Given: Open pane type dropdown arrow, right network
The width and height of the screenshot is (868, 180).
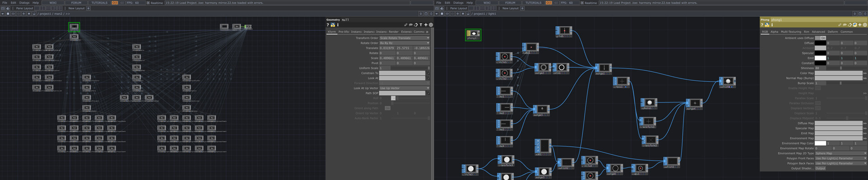Looking at the screenshot, I should 437,14.
